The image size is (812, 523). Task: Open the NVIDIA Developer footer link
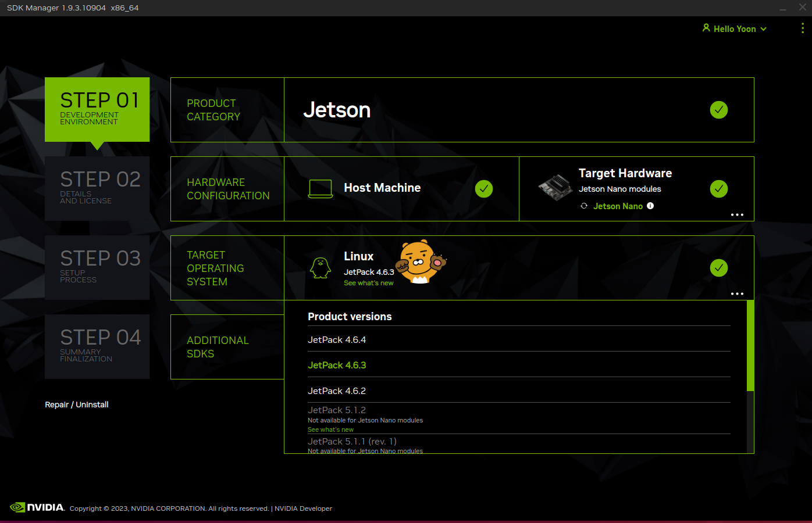click(303, 508)
